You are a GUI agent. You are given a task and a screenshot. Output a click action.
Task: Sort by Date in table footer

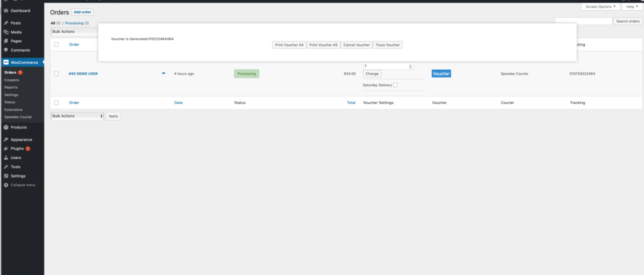[x=178, y=103]
